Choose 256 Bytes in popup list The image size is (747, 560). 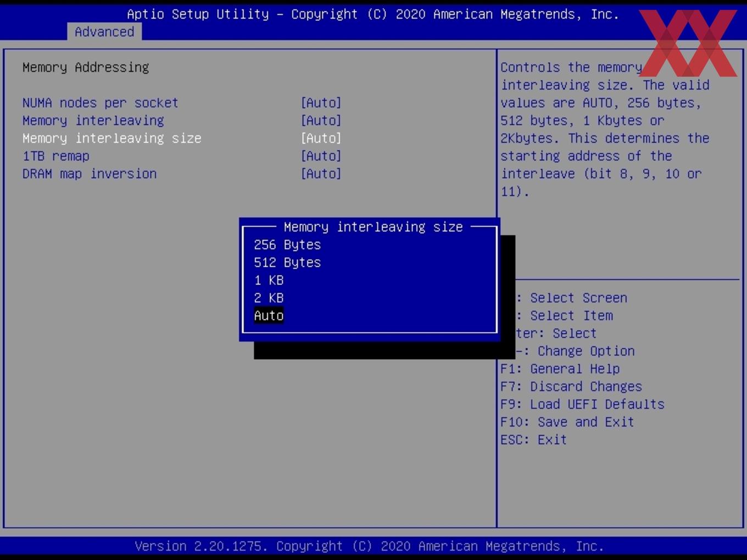[x=287, y=245]
